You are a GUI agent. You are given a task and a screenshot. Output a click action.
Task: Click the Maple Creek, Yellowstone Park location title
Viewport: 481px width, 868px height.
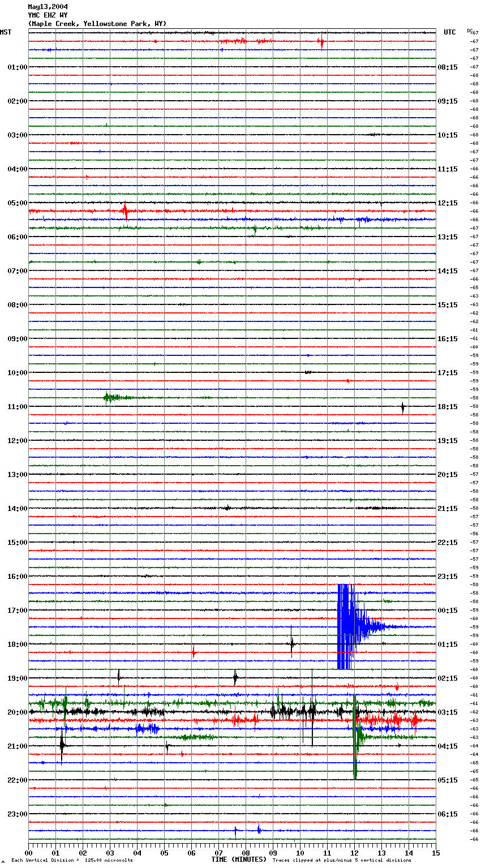click(x=97, y=24)
